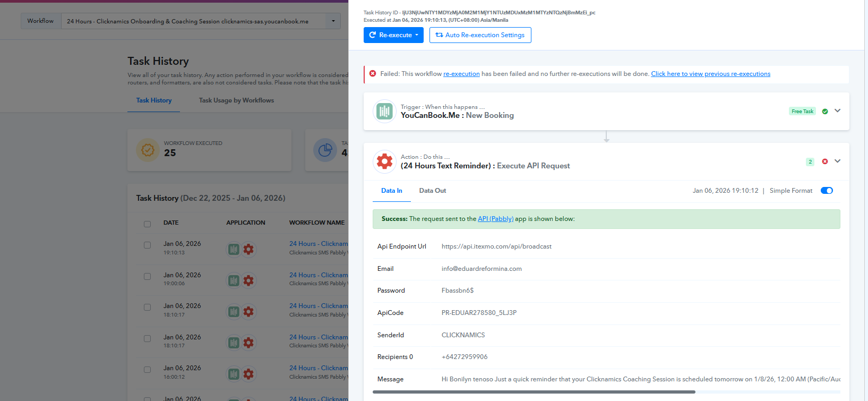Viewport: 868px width, 401px height.
Task: Click the YouCanBook icon in the 19:10:13 row
Action: coord(234,249)
